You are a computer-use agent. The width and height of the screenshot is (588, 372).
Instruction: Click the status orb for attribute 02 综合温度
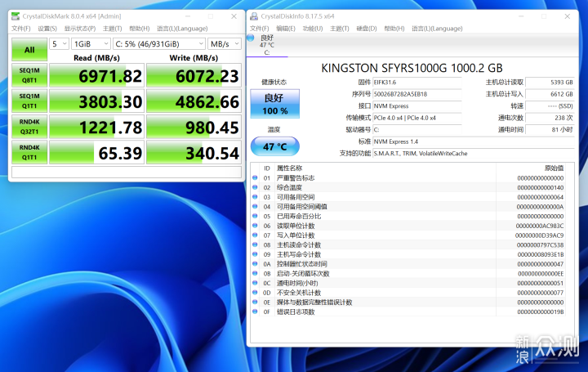pos(255,187)
